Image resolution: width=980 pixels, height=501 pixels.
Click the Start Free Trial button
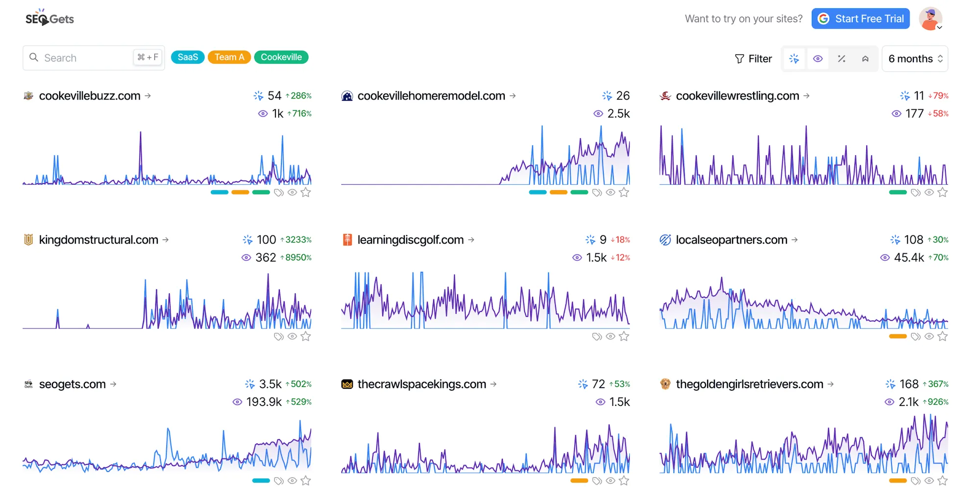tap(861, 18)
